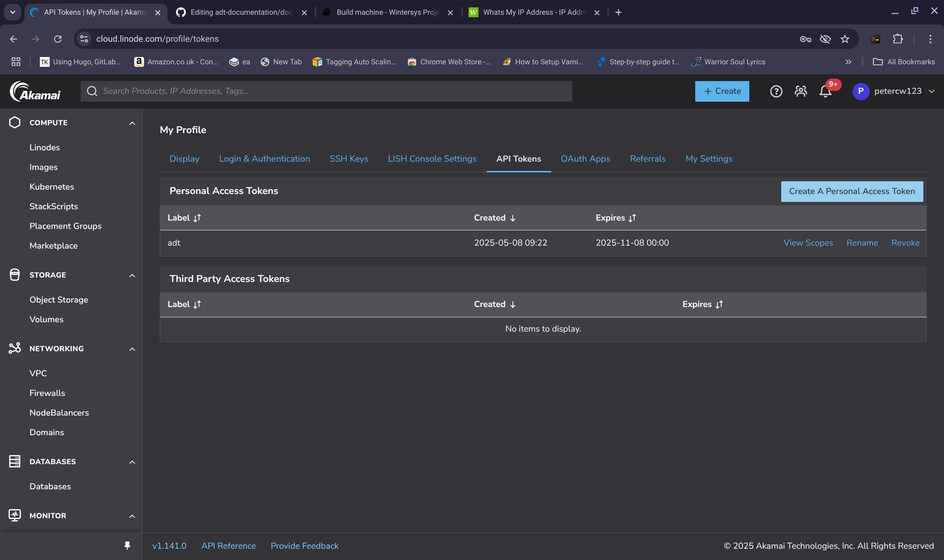Open the notifications bell
Viewport: 944px width, 560px height.
(x=826, y=91)
